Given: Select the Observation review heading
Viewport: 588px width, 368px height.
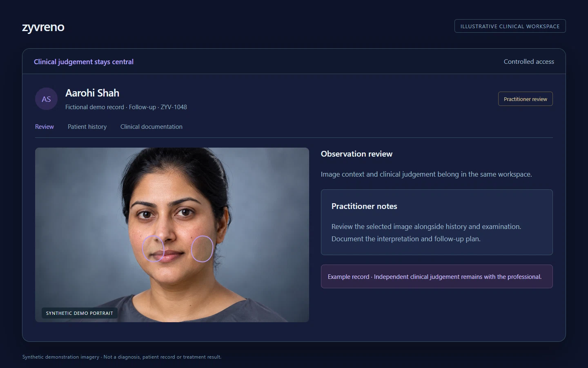Looking at the screenshot, I should click(x=356, y=154).
